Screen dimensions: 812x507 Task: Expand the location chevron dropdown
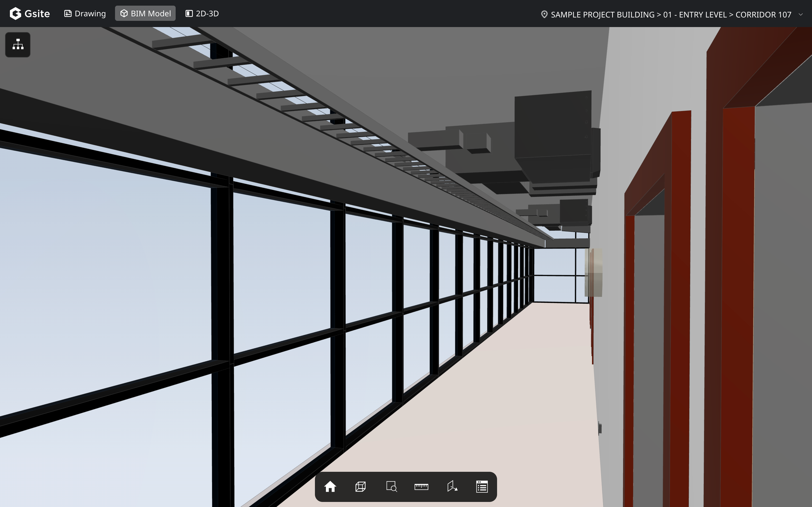coord(801,14)
